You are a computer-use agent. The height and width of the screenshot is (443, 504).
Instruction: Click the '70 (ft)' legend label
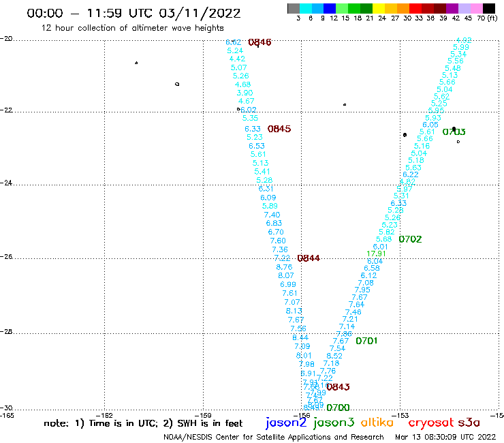[487, 18]
